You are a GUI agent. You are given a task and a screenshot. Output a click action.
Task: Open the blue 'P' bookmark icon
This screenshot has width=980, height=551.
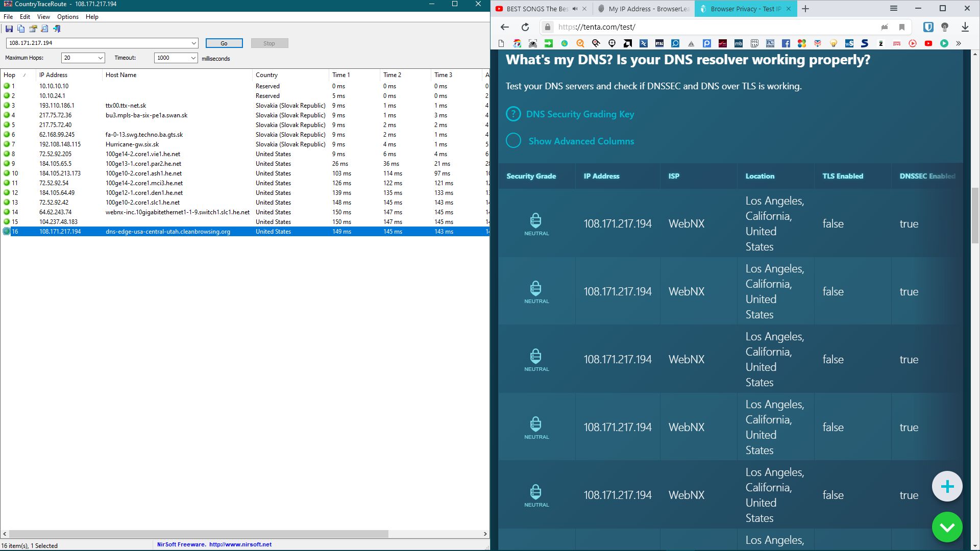(707, 43)
